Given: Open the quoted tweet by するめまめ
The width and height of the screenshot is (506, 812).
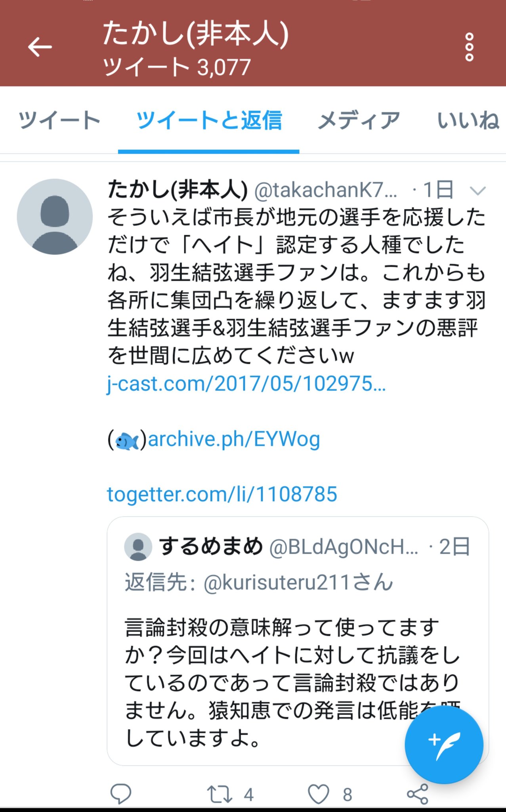Looking at the screenshot, I should point(298,641).
